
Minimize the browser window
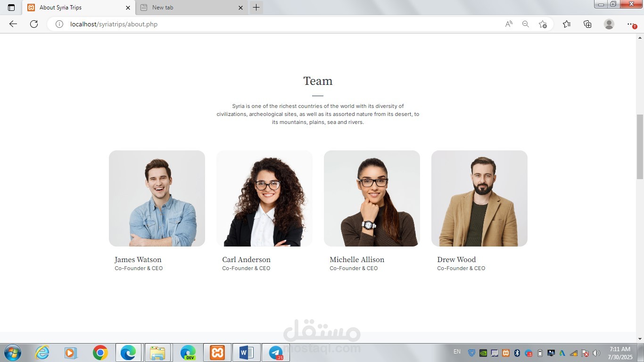tap(601, 4)
